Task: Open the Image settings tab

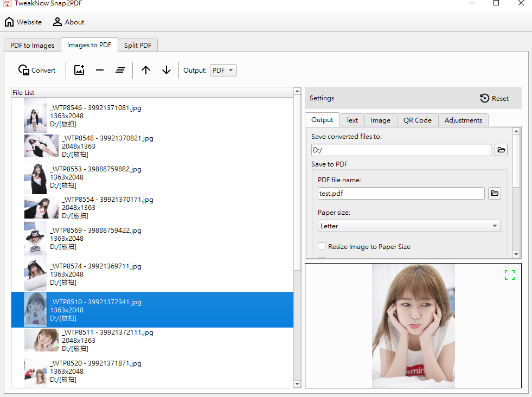Action: pyautogui.click(x=380, y=120)
